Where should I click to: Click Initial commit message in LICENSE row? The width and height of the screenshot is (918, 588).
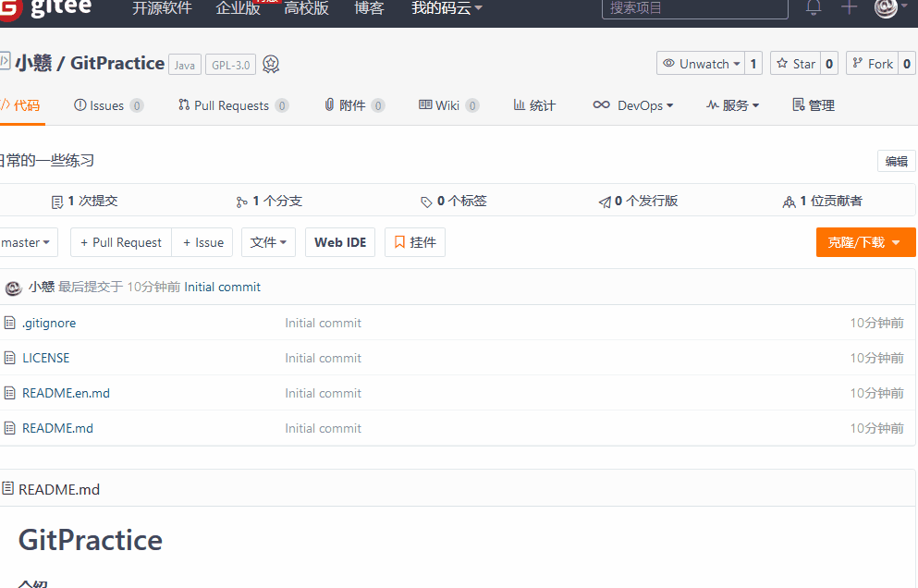[324, 358]
